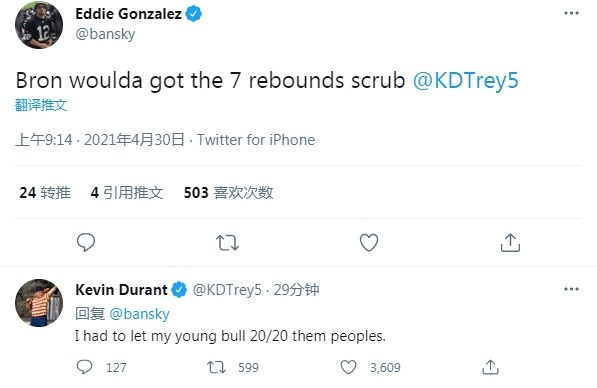Open @bansky link in Durant's reply

pos(139,314)
